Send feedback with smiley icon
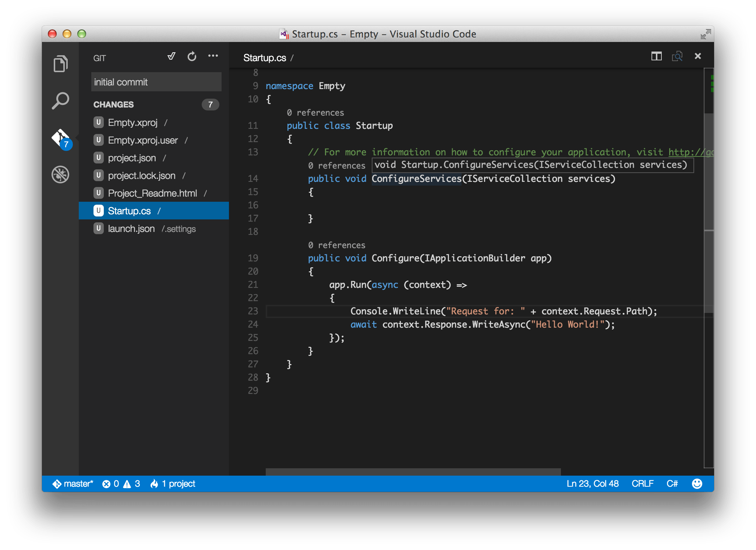The width and height of the screenshot is (756, 550). click(x=697, y=484)
